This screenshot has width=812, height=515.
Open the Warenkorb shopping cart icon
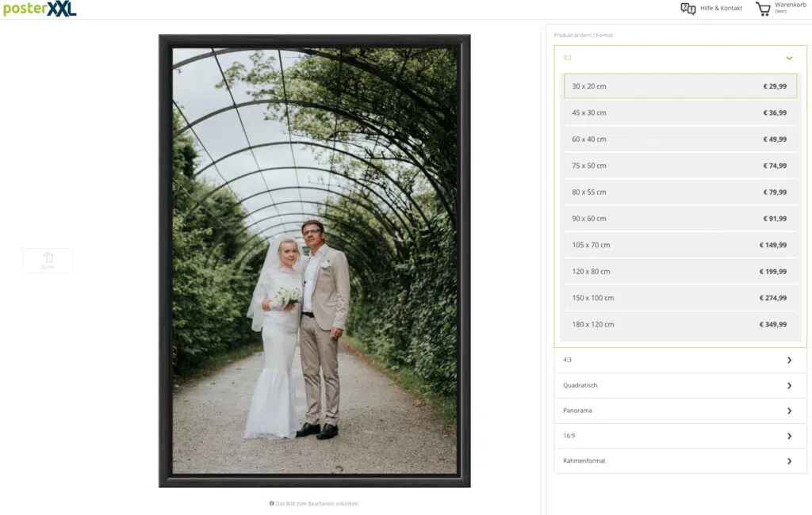click(x=763, y=9)
